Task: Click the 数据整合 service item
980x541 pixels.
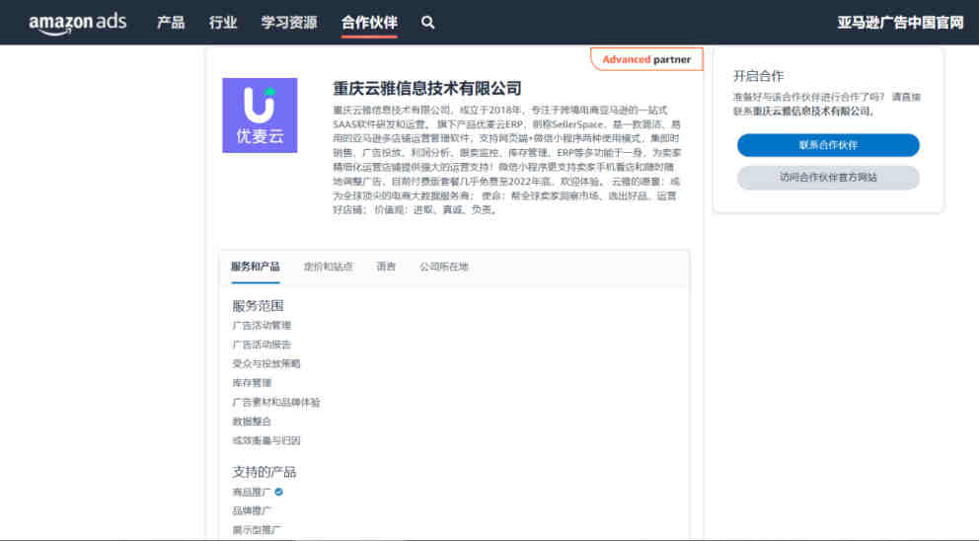Action: (x=252, y=422)
